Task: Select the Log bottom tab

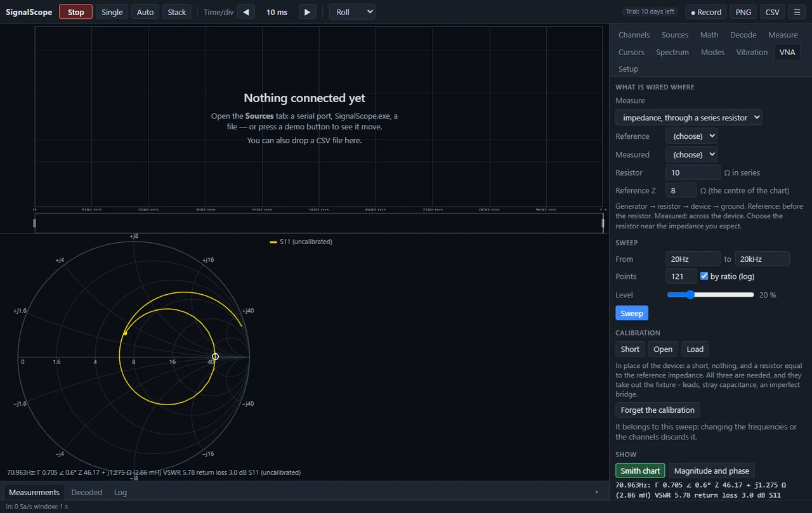Action: tap(121, 492)
